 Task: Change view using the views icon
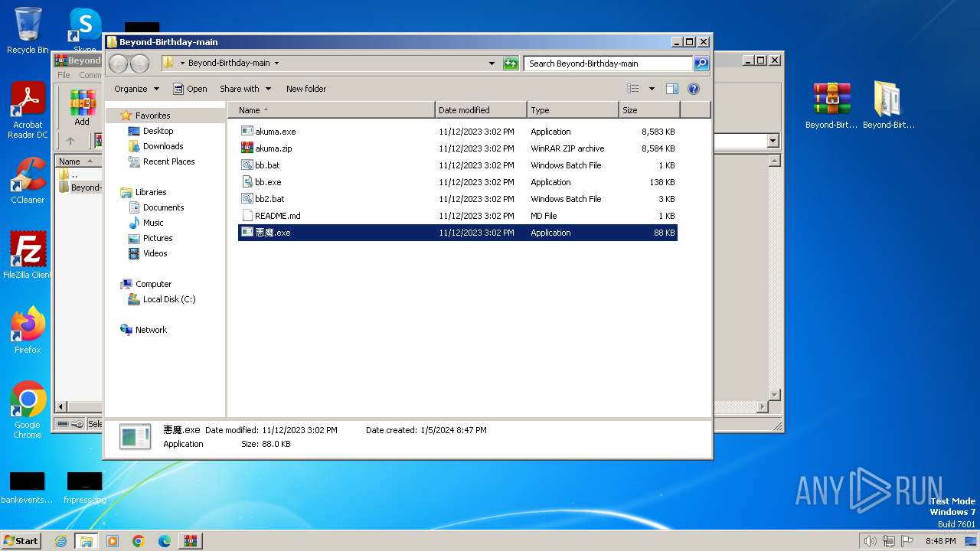[633, 89]
